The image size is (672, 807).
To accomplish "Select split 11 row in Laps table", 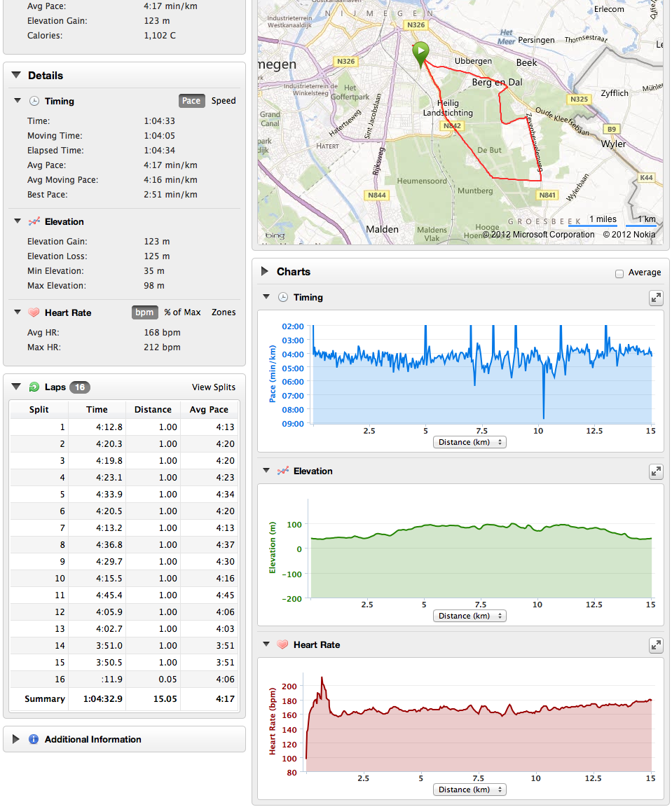I will (124, 595).
